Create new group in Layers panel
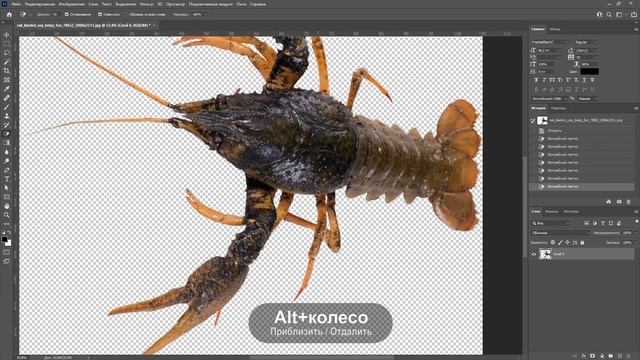This screenshot has height=360, width=640. coord(611,356)
